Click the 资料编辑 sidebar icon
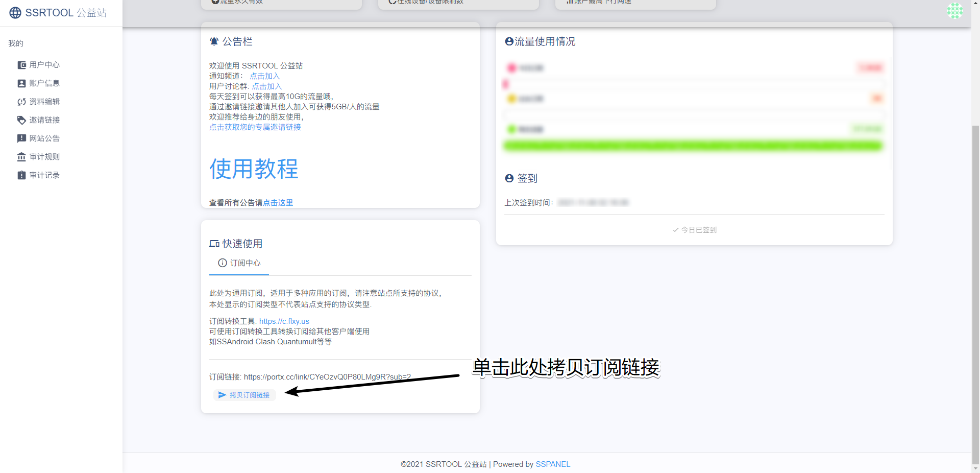The width and height of the screenshot is (980, 473). pyautogui.click(x=21, y=102)
